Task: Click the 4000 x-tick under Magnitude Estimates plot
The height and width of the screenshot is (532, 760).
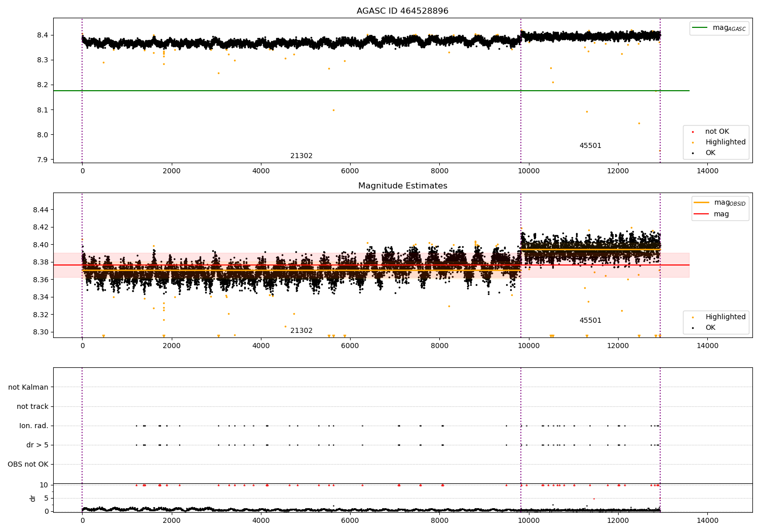Action: (x=261, y=346)
